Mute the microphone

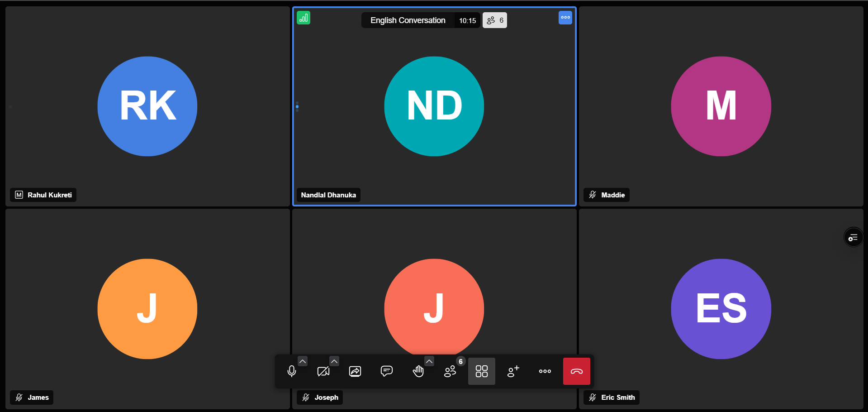tap(292, 371)
